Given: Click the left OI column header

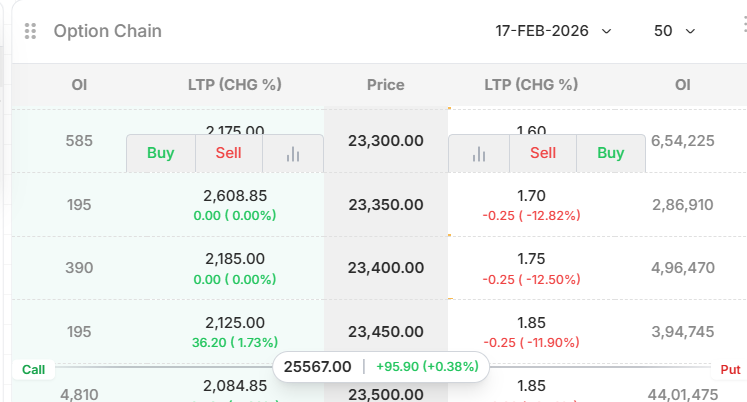Looking at the screenshot, I should 80,85.
